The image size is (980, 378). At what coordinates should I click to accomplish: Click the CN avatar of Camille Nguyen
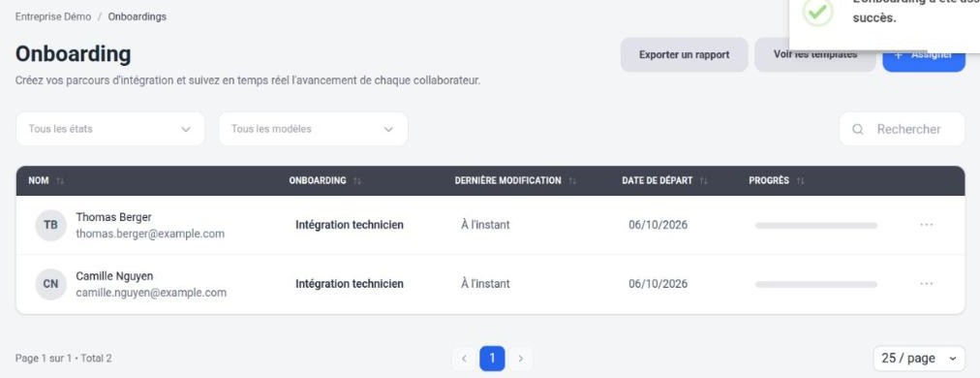50,284
